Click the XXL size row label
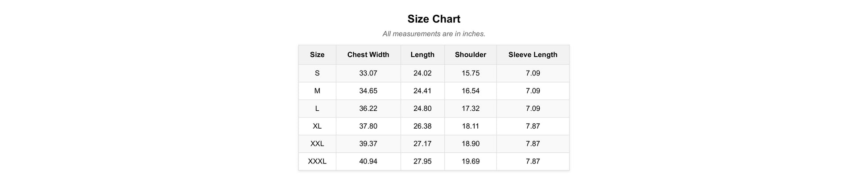 317,144
